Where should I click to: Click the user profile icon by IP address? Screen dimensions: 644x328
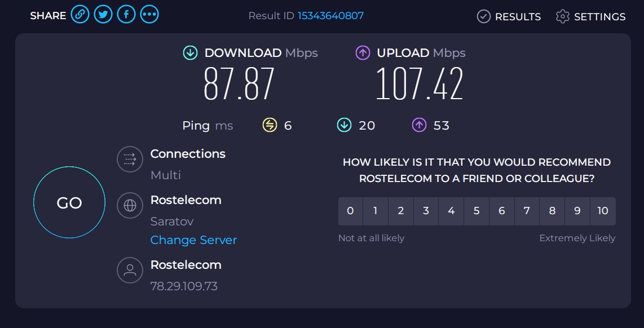pos(130,270)
